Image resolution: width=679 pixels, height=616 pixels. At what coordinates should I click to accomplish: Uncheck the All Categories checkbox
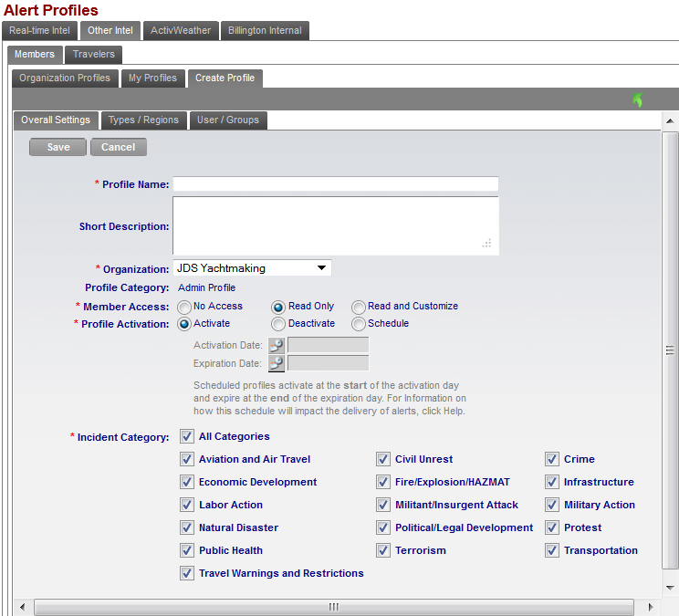(x=187, y=436)
